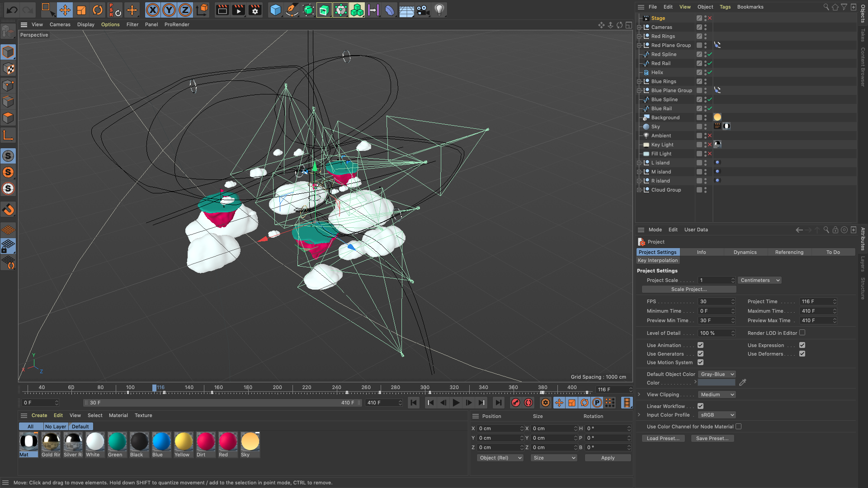Click the Scale Project... button
868x488 pixels.
[x=689, y=289]
